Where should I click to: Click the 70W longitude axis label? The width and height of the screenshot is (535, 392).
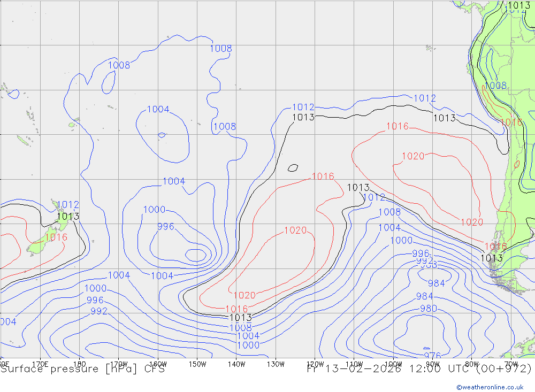511,364
